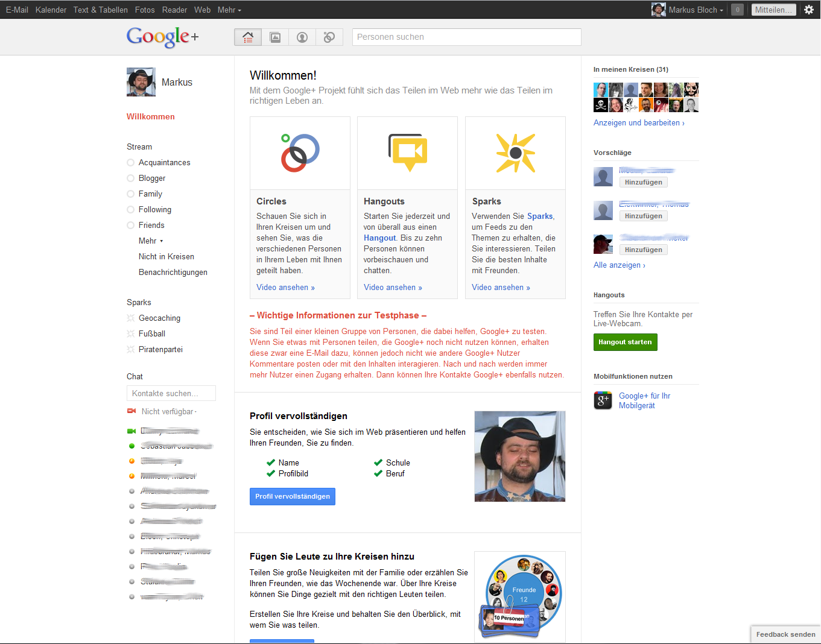Expand the Mehr menu under Stream
This screenshot has height=644, width=821.
pyautogui.click(x=151, y=241)
